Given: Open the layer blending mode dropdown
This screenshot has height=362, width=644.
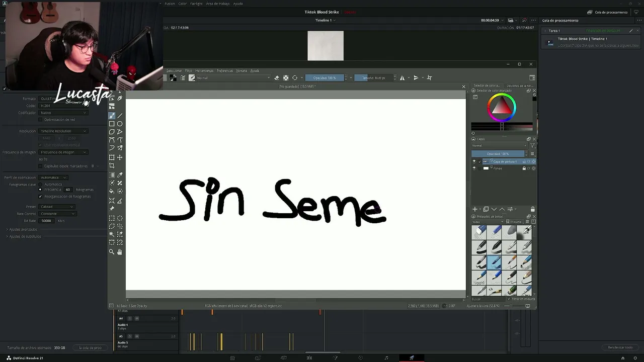Looking at the screenshot, I should click(x=499, y=146).
